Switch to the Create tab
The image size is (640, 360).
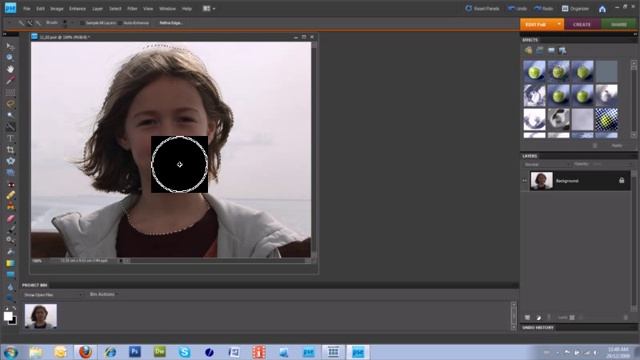point(582,24)
